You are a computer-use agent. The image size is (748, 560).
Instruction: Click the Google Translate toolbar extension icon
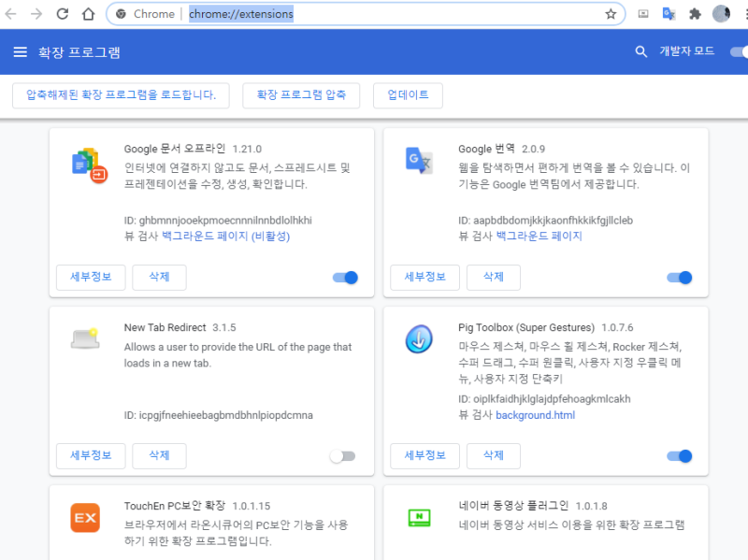click(x=669, y=14)
